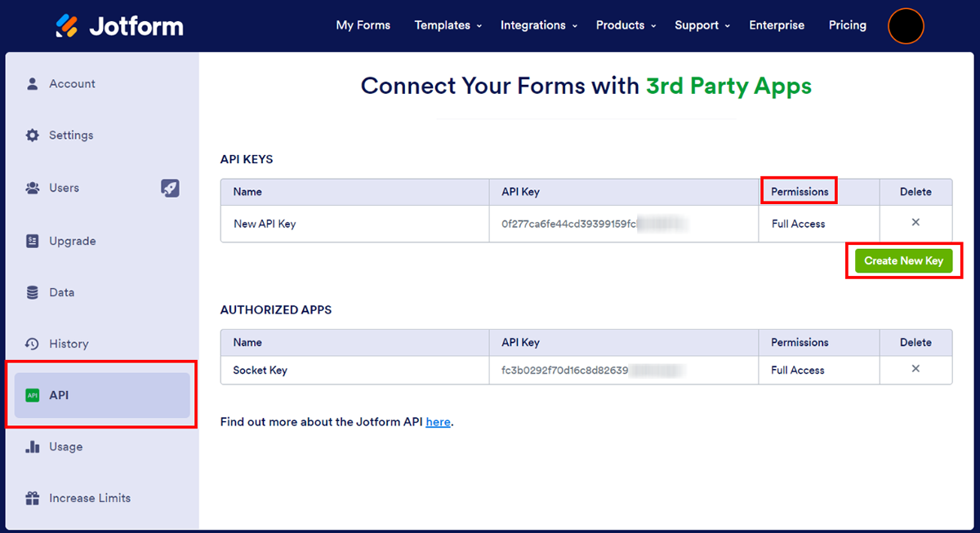
Task: Click the Increase Limits gift icon
Action: click(33, 499)
